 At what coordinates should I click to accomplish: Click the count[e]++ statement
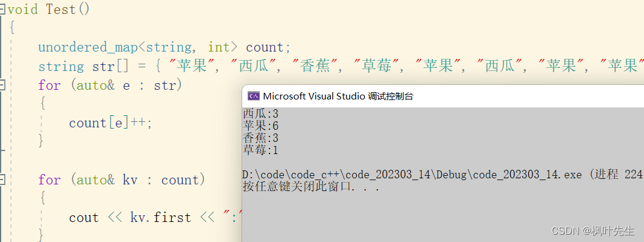(110, 123)
